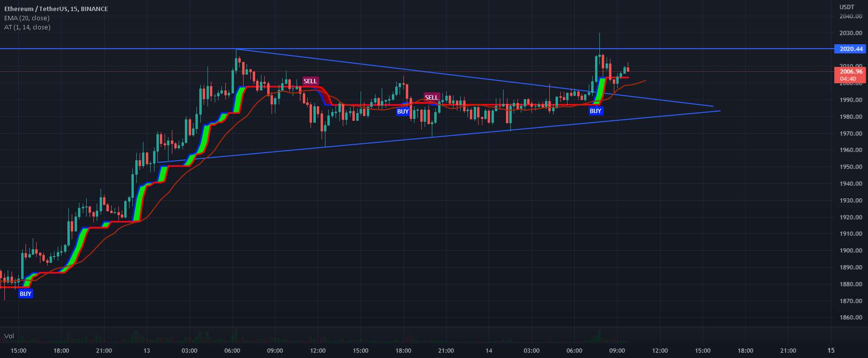The width and height of the screenshot is (868, 358).
Task: Click the 1970.00 price axis label
Action: (851, 134)
